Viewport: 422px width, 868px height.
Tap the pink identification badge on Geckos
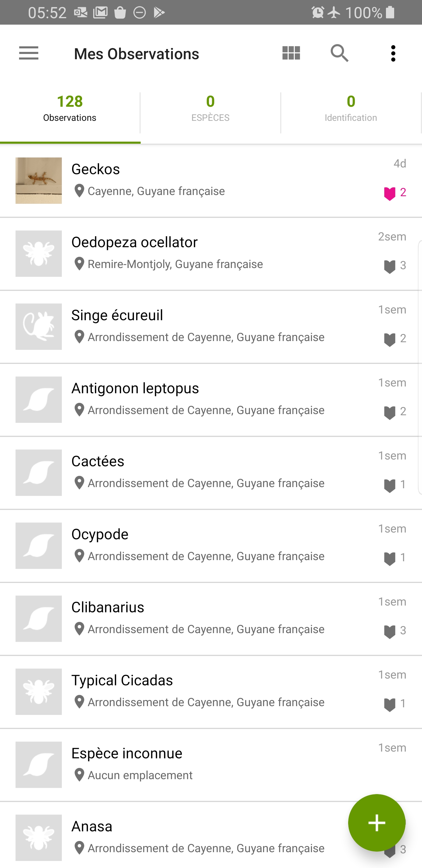tap(390, 194)
